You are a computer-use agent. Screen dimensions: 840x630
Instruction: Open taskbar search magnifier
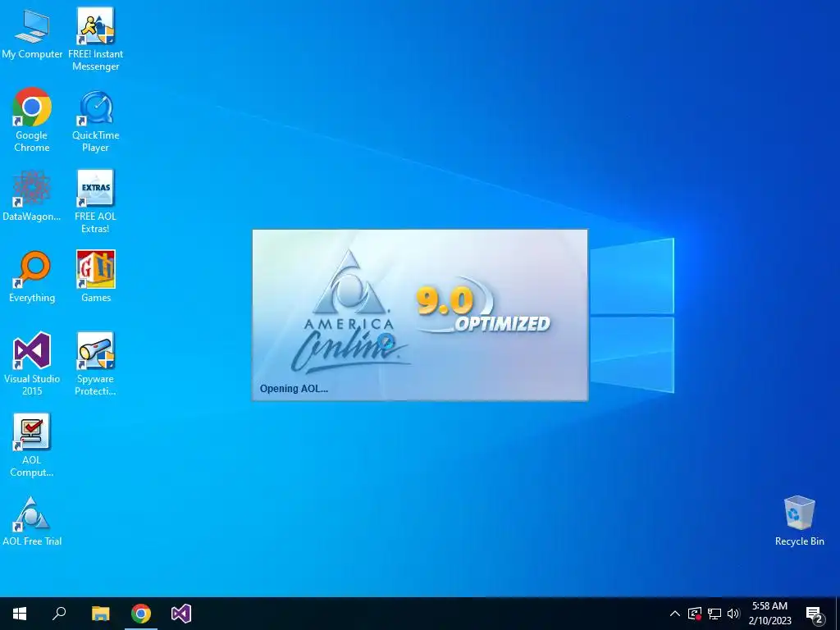[x=59, y=614]
